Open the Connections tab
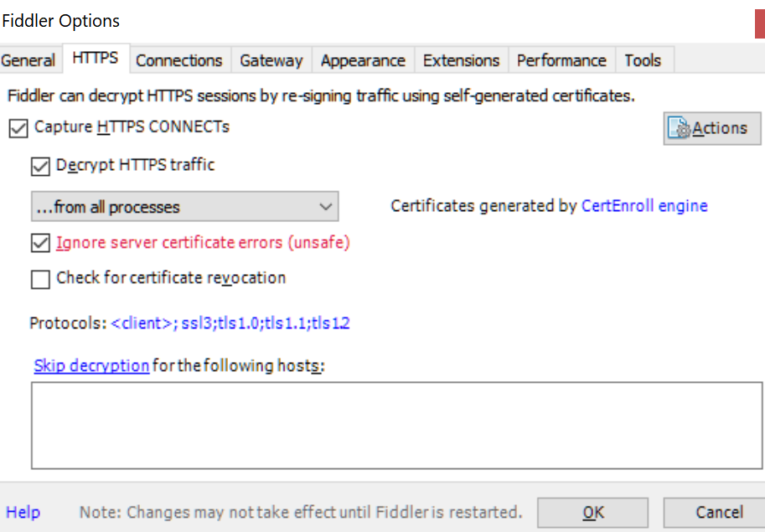 179,60
